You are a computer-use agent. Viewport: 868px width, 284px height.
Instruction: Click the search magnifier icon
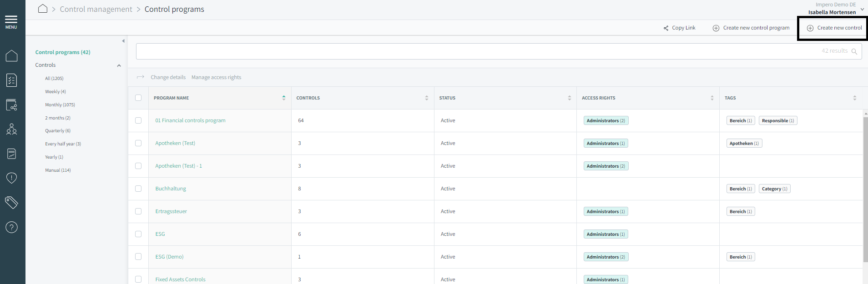point(854,51)
